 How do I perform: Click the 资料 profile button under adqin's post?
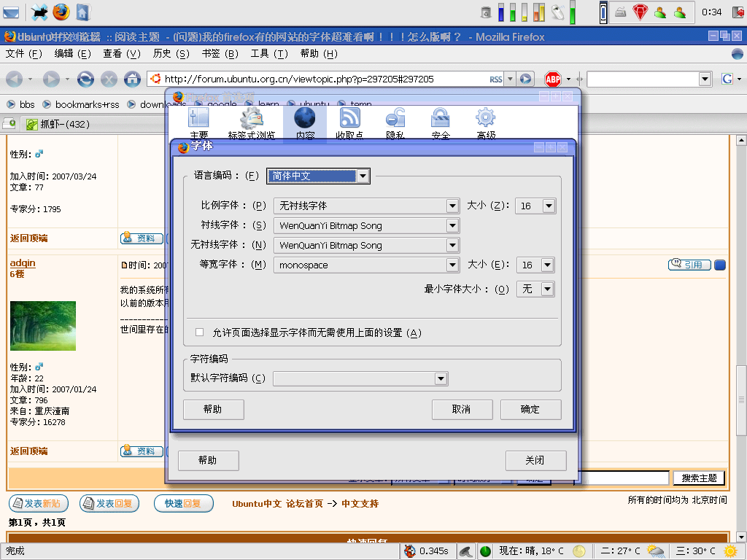[x=142, y=451]
